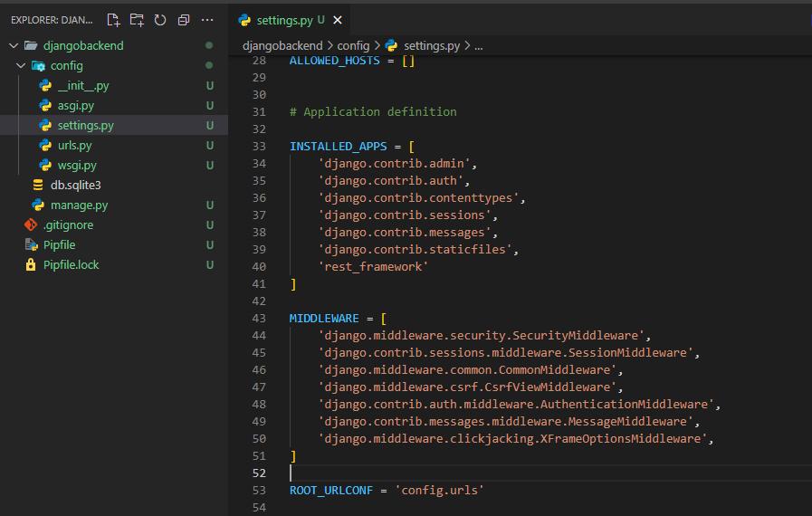
Task: Open Explorer more actions ellipsis menu
Action: [207, 20]
